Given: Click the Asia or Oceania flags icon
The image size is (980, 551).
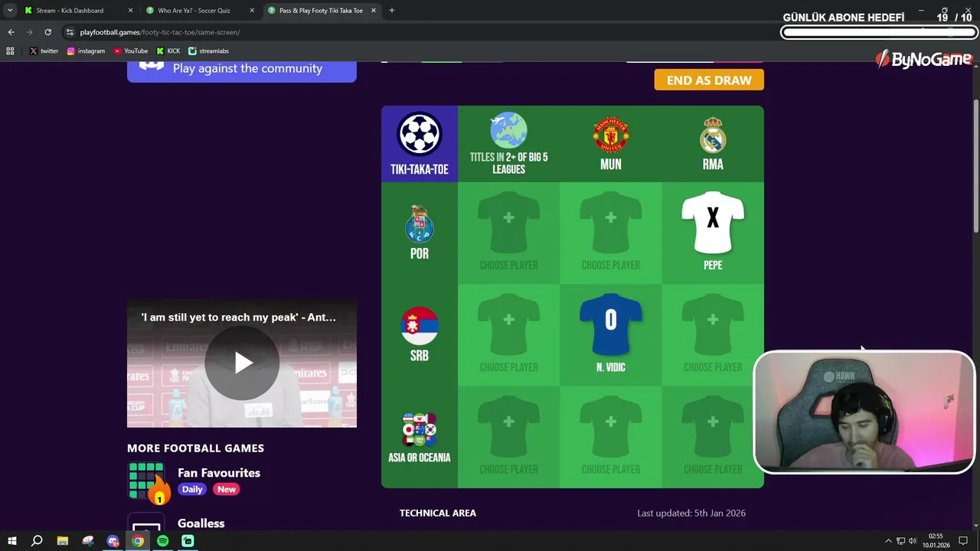Looking at the screenshot, I should coord(420,429).
